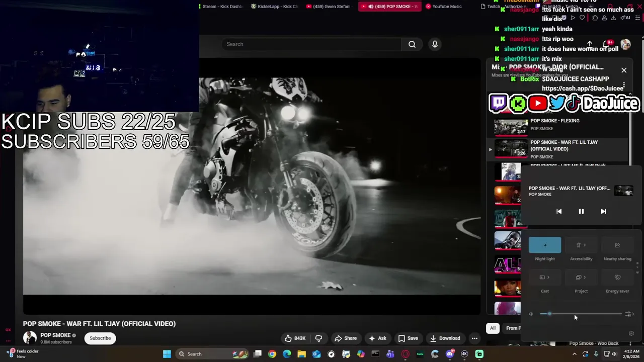
Task: Expand the Project quick setting
Action: coord(581,278)
